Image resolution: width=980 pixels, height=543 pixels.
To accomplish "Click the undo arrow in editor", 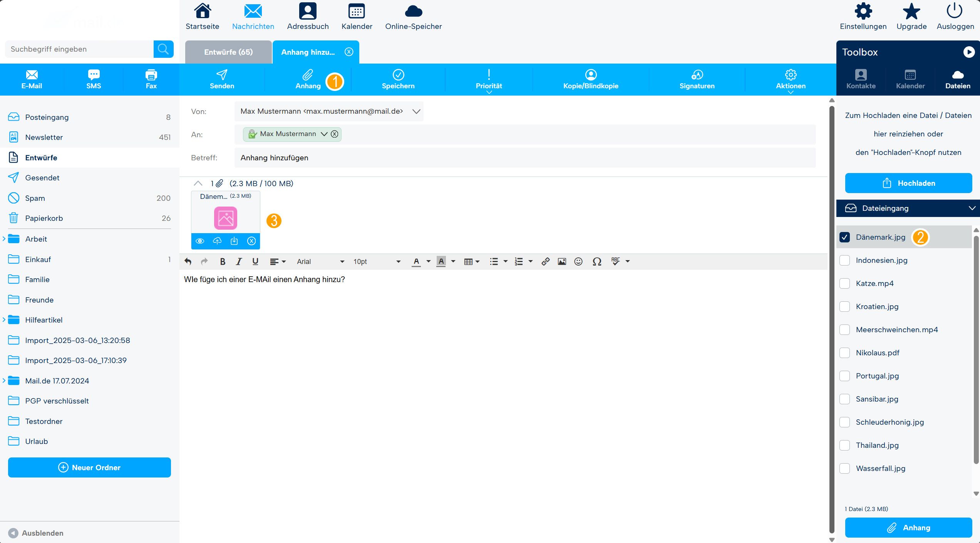I will (x=188, y=262).
